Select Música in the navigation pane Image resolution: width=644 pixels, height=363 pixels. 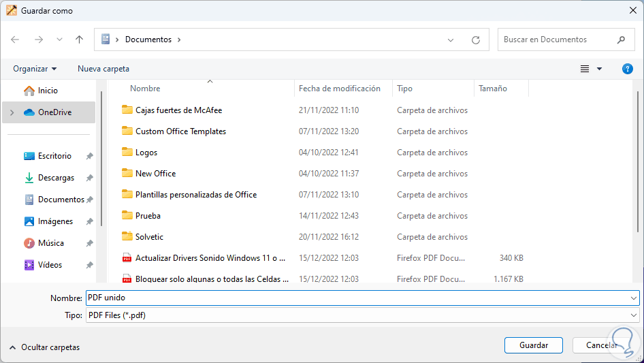(x=51, y=243)
